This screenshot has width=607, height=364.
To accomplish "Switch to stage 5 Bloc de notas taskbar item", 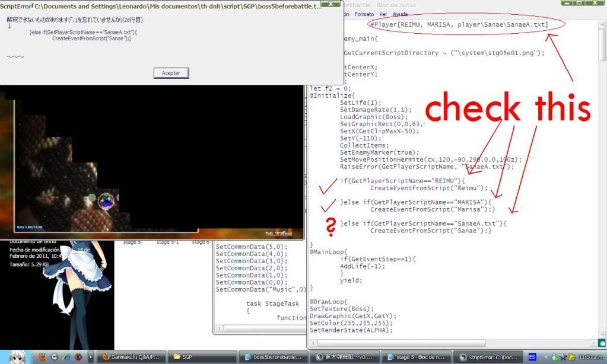I will coord(415,357).
